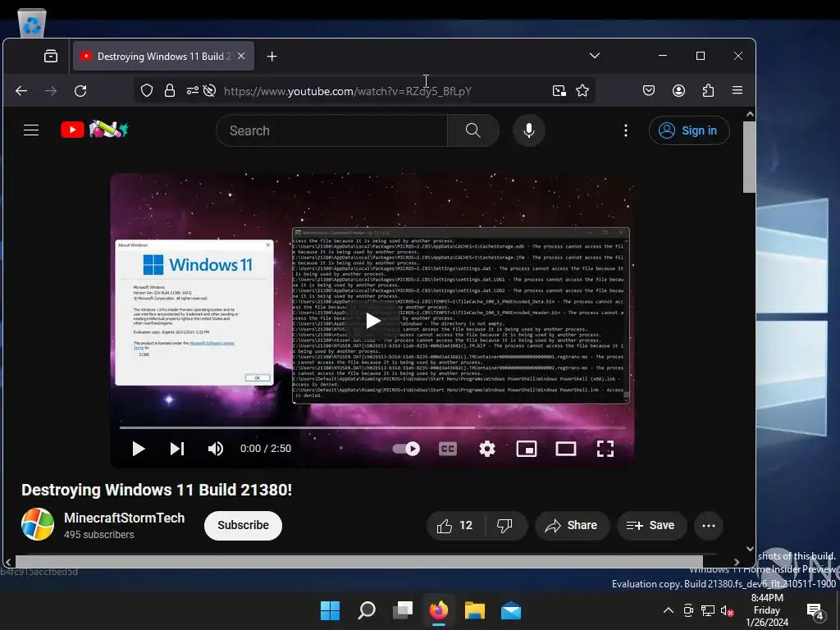This screenshot has width=840, height=630.
Task: Save page to Pocket
Action: pyautogui.click(x=649, y=90)
